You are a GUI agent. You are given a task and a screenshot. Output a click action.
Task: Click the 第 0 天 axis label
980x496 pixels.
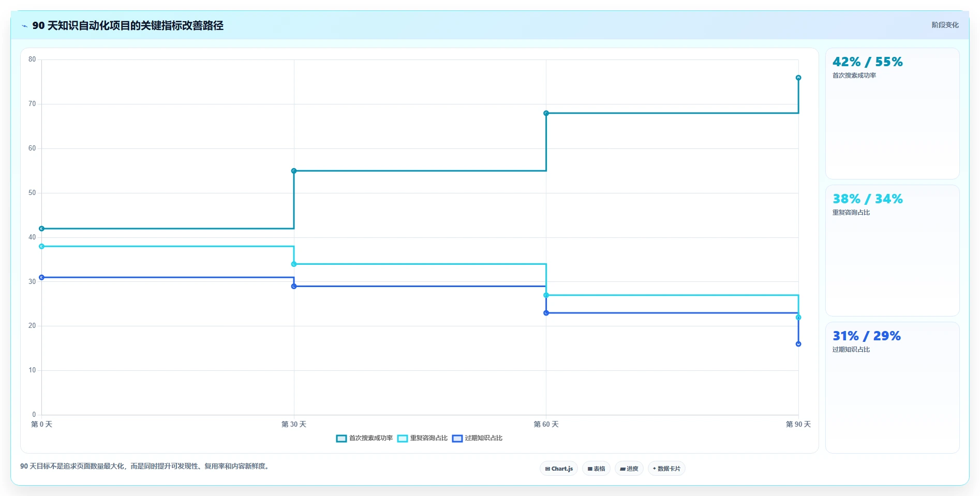coord(42,424)
